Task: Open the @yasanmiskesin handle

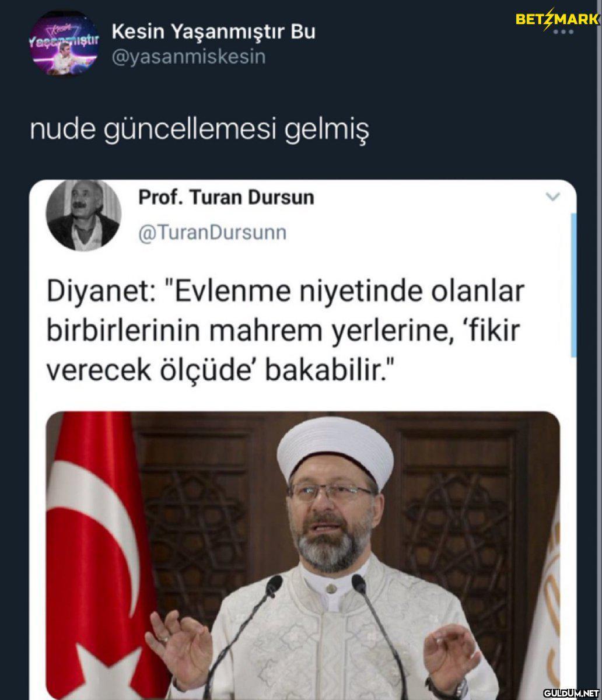Action: (x=188, y=57)
